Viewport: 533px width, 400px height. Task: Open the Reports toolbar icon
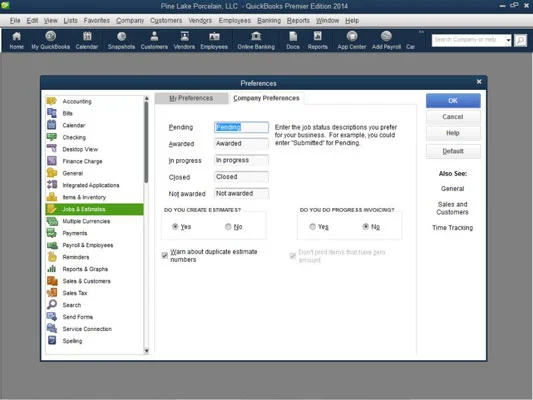[x=317, y=40]
